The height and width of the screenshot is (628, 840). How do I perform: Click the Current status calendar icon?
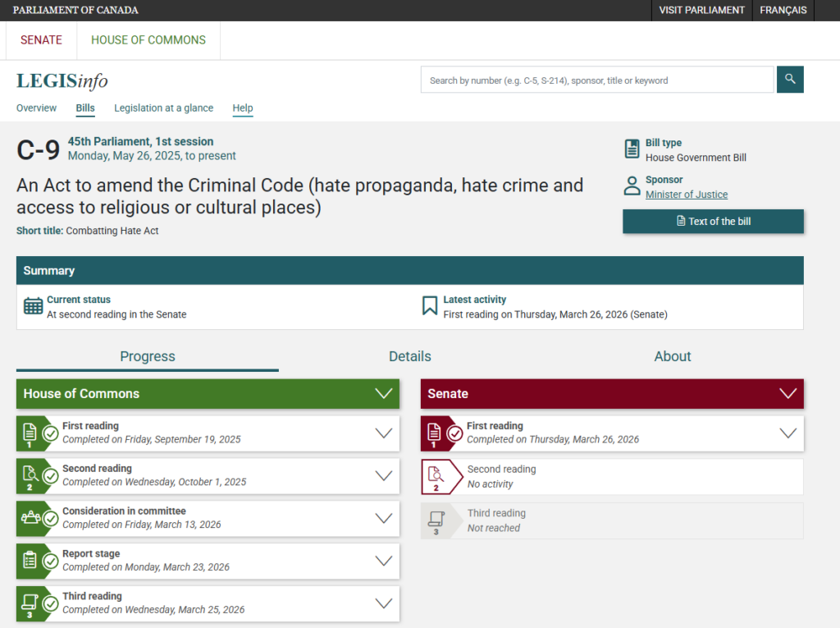pyautogui.click(x=34, y=306)
